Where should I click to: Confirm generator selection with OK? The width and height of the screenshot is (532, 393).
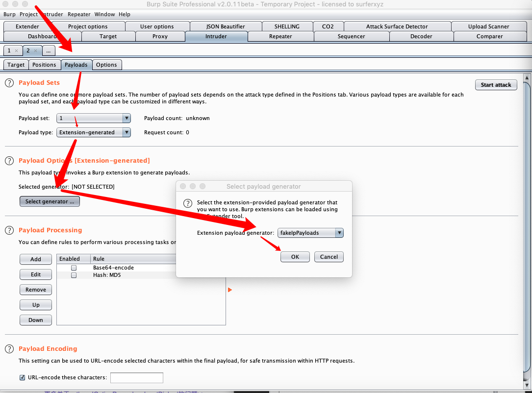click(295, 257)
